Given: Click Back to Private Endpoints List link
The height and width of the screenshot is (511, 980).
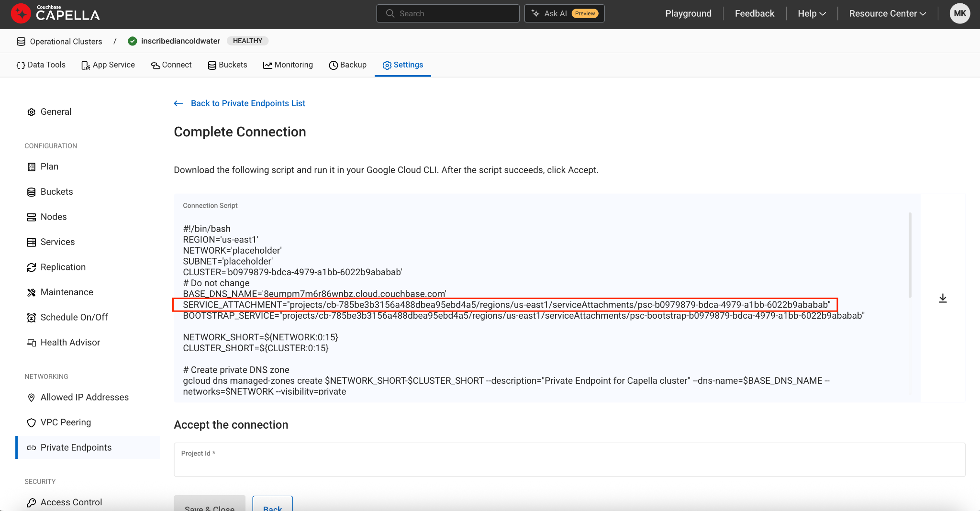Looking at the screenshot, I should [248, 103].
